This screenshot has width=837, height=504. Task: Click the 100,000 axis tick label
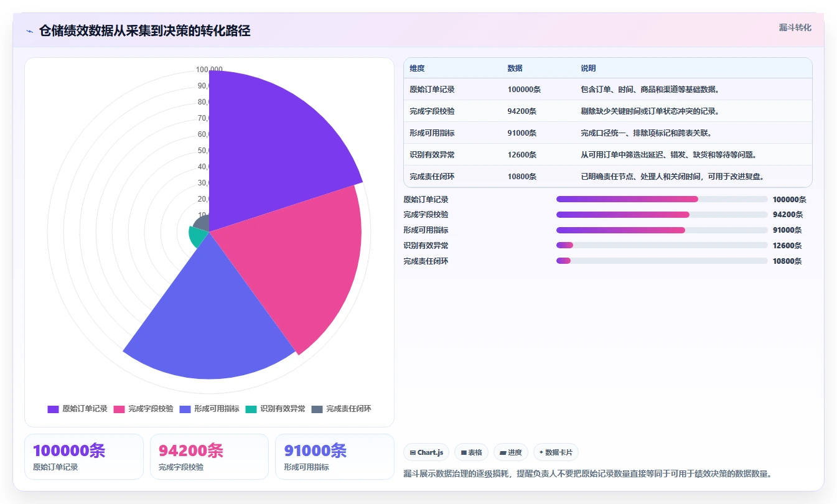pos(209,70)
